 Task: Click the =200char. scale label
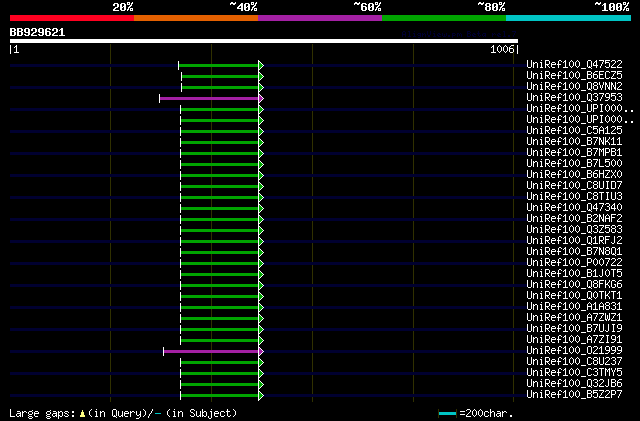tap(486, 413)
